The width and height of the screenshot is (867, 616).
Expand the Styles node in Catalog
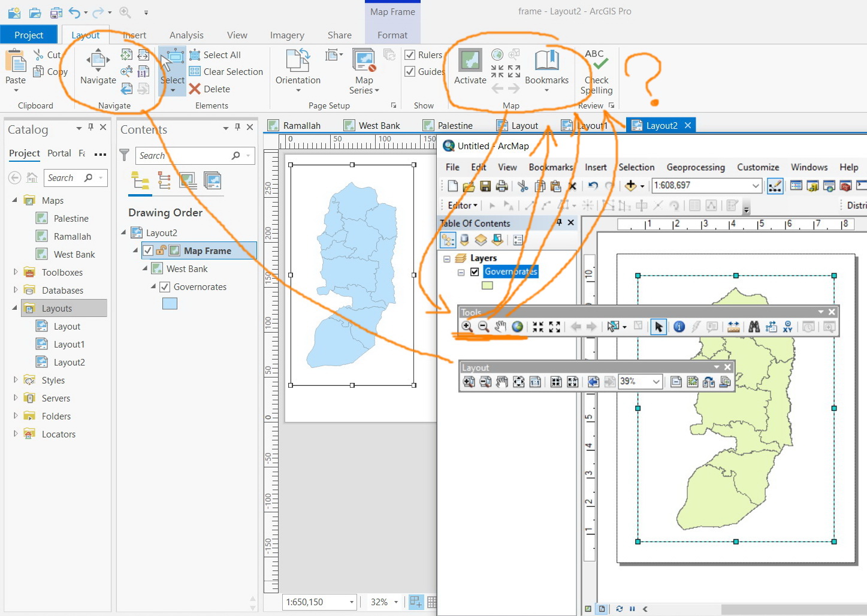(x=15, y=380)
